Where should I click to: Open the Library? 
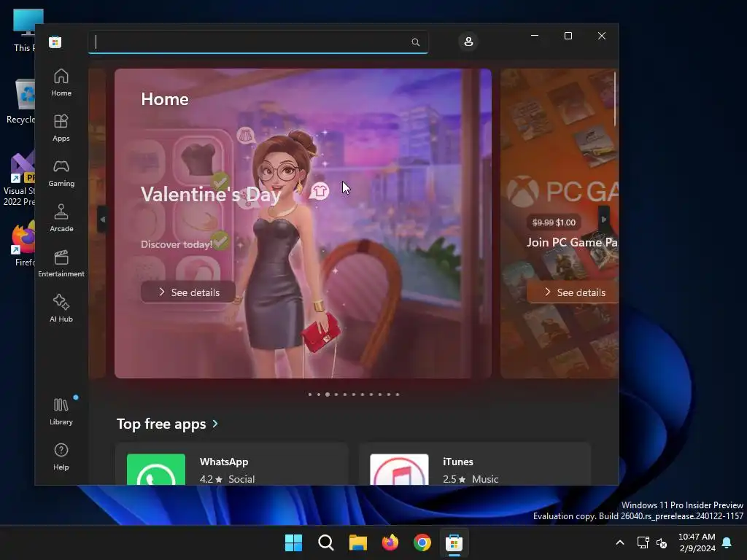[61, 411]
